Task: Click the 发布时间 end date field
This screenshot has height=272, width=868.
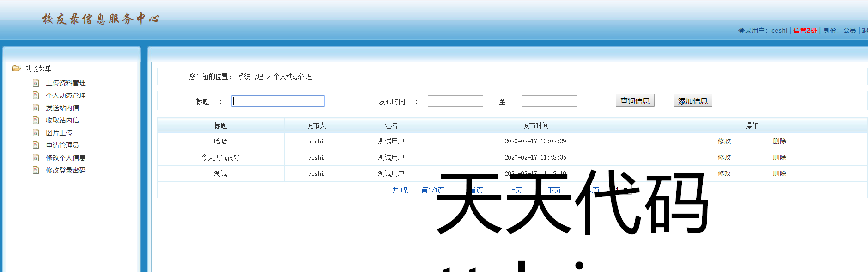Action: [549, 101]
